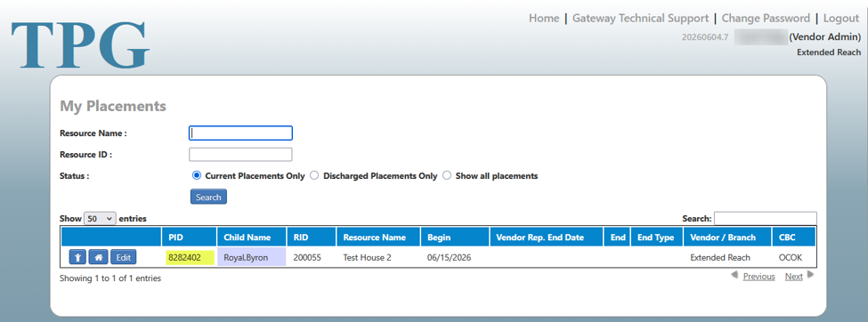
Task: Sort table by Resource Name column header
Action: click(x=378, y=237)
